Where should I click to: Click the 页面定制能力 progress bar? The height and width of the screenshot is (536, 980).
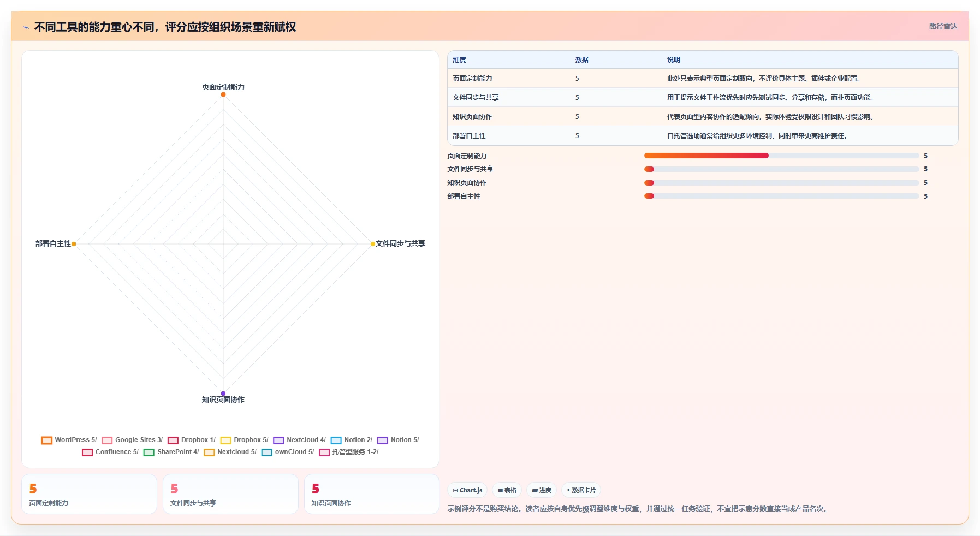coord(782,156)
